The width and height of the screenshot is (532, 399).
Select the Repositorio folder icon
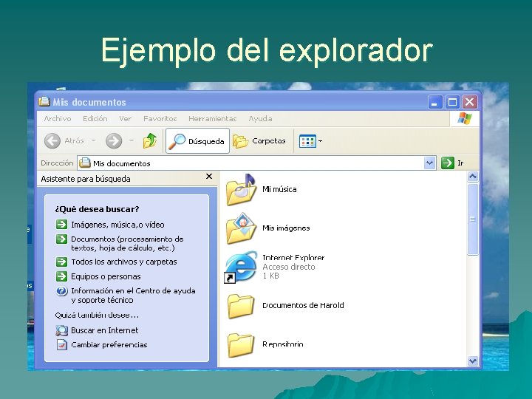point(241,345)
